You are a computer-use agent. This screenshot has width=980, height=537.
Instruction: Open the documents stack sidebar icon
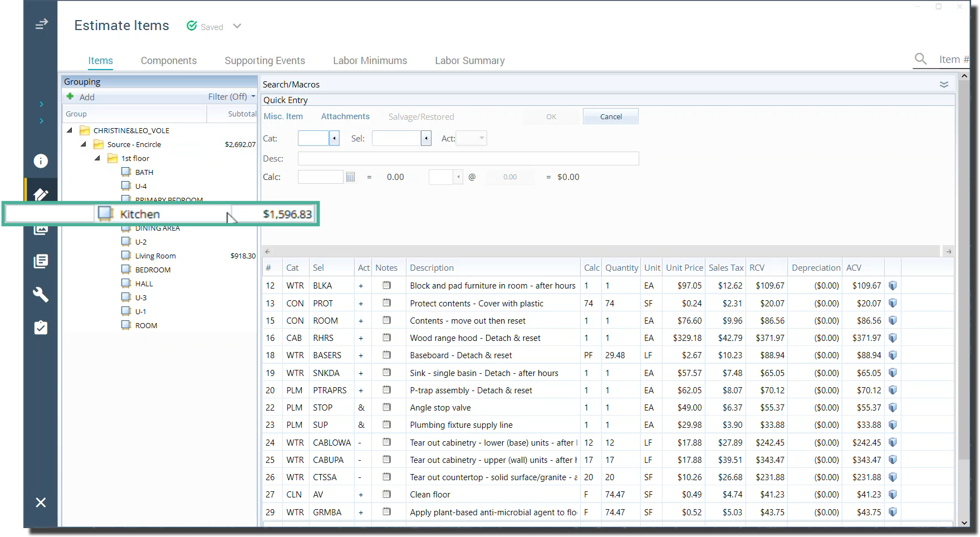click(x=41, y=261)
